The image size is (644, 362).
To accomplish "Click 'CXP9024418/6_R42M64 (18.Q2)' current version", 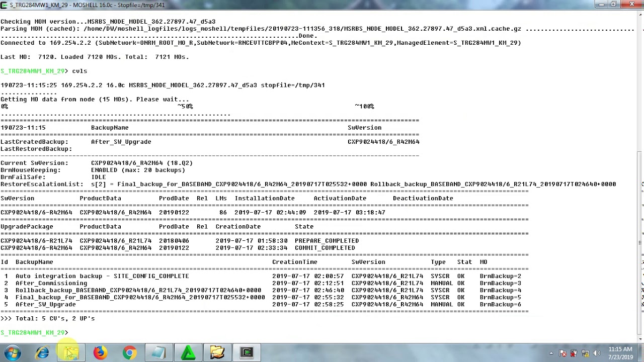I will coord(142,163).
